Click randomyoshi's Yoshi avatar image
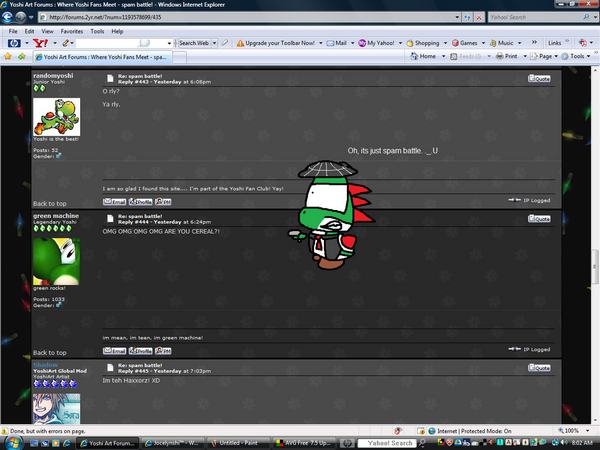Viewport: 600px width, 450px height. (56, 117)
